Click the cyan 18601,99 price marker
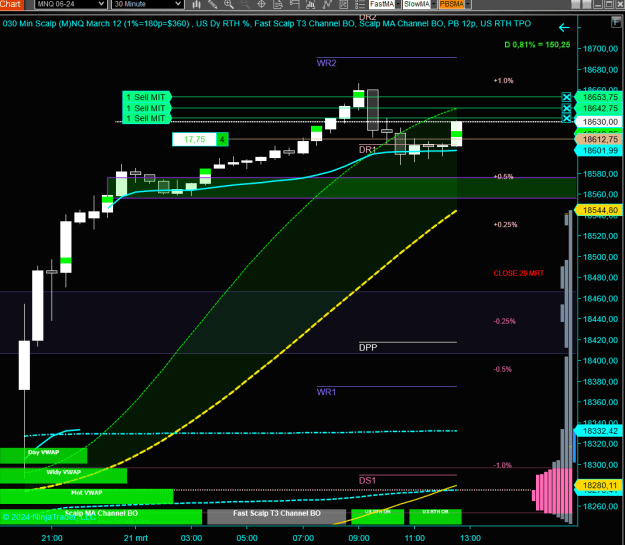625x545 pixels. [598, 150]
